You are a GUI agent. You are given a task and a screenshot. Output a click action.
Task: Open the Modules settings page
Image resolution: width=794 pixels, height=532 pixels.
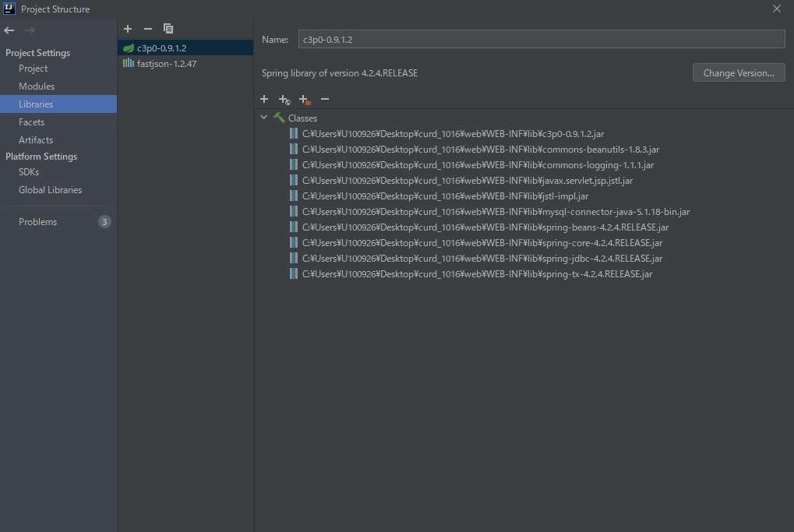[58, 86]
